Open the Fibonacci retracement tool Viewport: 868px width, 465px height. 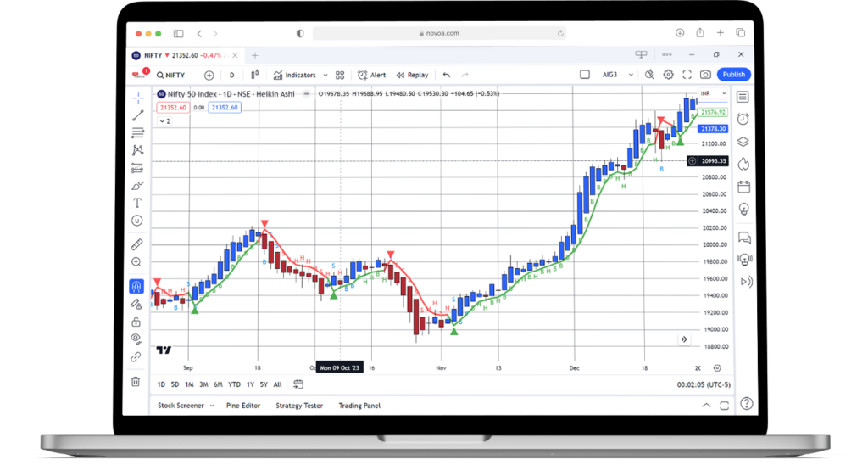coord(138,133)
